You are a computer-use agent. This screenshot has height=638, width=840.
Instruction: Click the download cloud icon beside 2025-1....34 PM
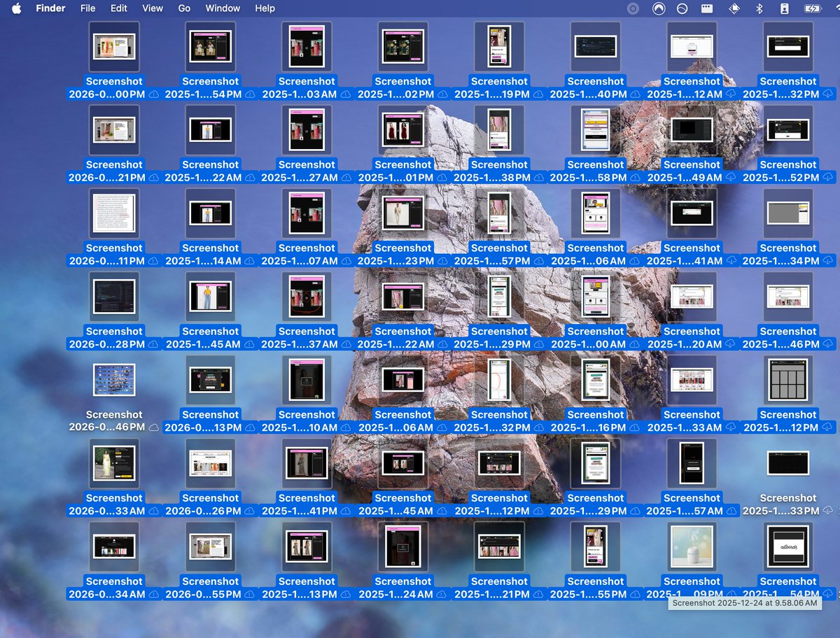pos(827,260)
